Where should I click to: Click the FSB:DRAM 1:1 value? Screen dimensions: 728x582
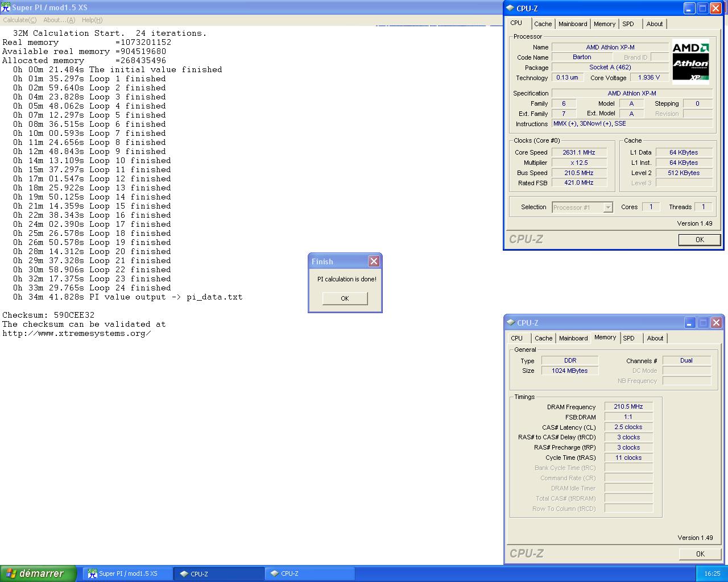628,417
